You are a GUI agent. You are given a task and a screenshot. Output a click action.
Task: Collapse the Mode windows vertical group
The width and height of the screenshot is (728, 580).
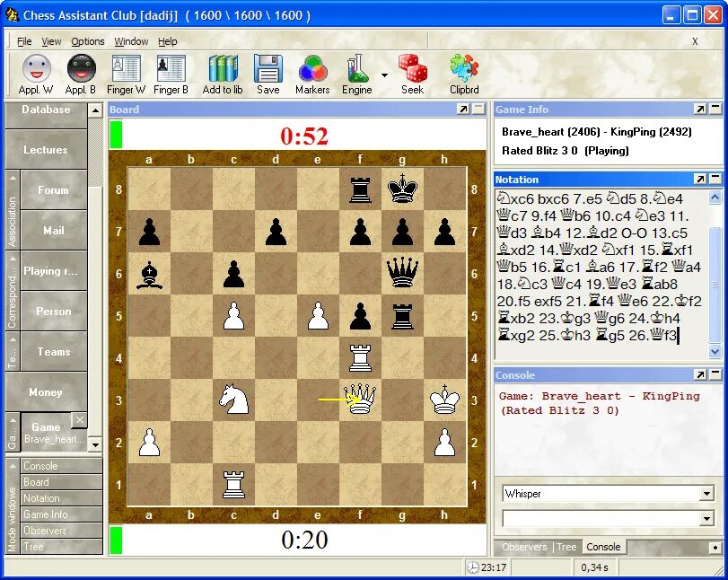12,506
